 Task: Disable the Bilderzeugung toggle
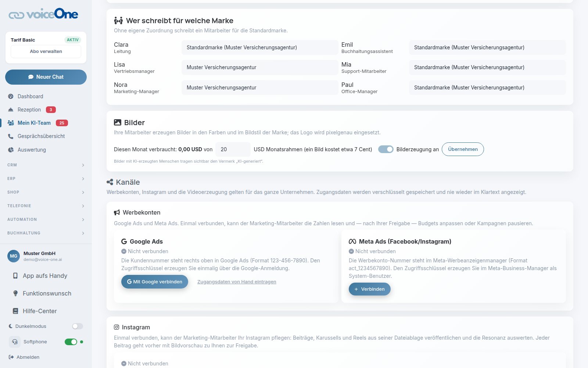point(386,149)
